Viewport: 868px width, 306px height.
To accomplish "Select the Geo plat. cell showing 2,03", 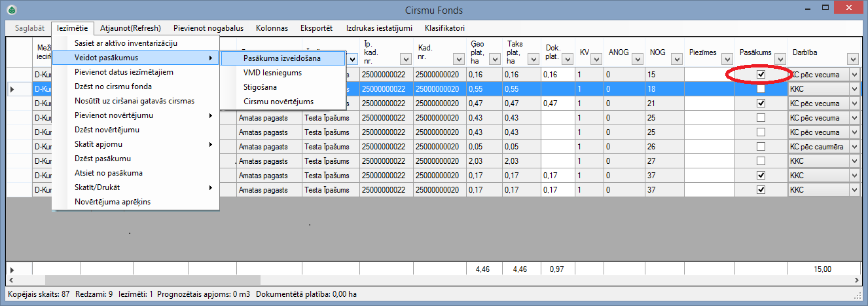I will [484, 161].
